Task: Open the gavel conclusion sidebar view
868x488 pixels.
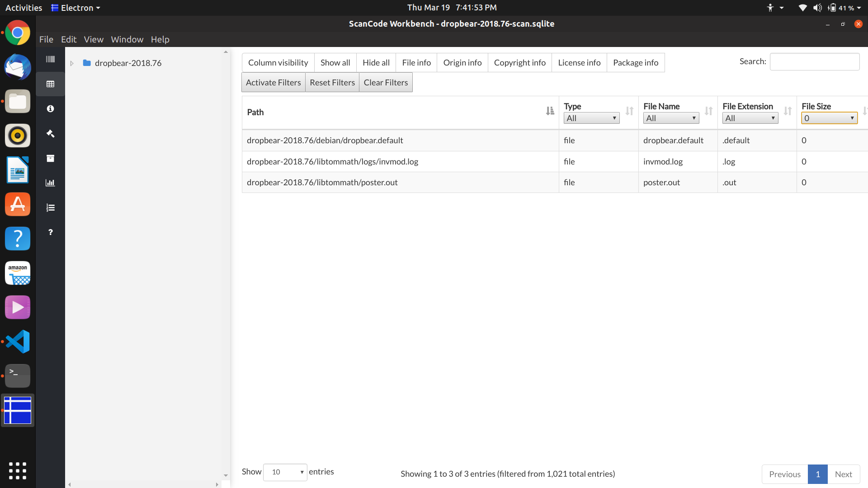Action: 50,133
